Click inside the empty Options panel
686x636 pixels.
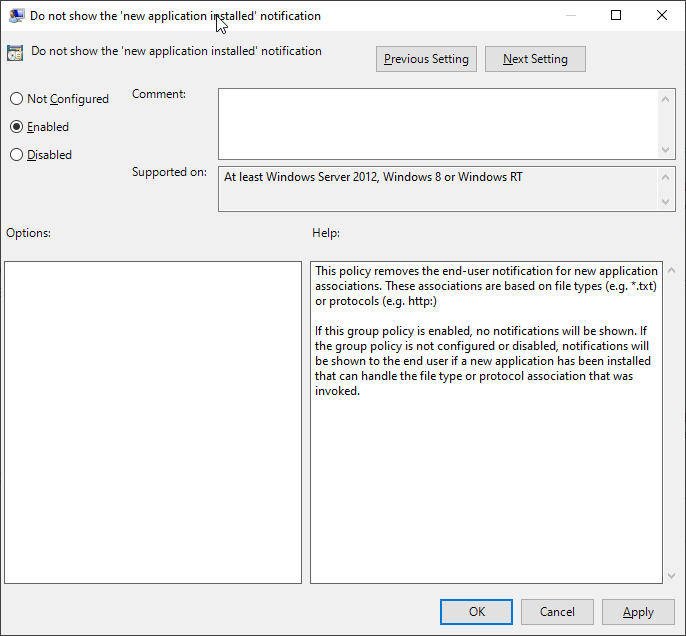pos(153,422)
